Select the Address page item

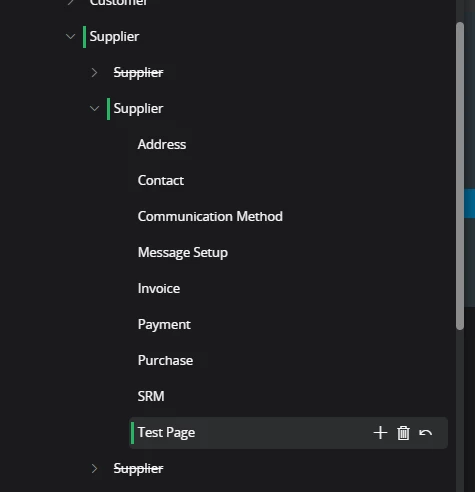coord(162,144)
